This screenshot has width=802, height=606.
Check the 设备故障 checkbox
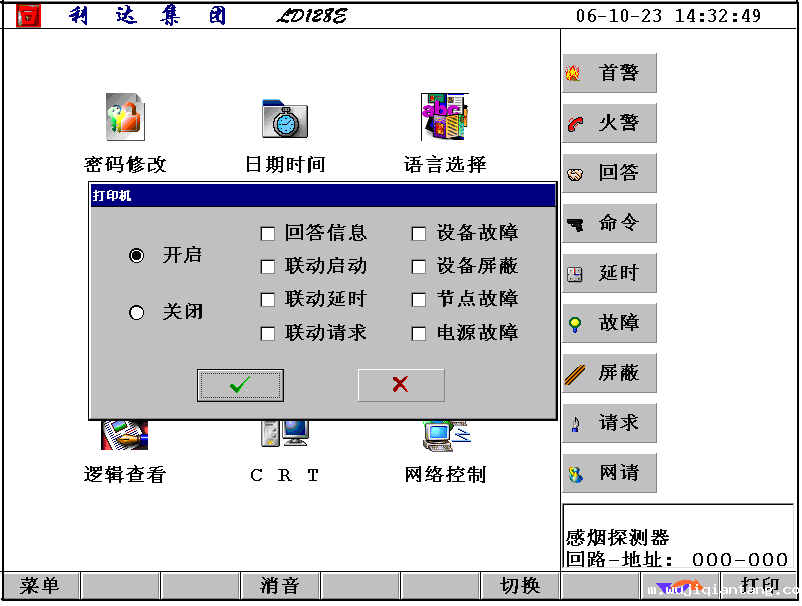tap(420, 234)
